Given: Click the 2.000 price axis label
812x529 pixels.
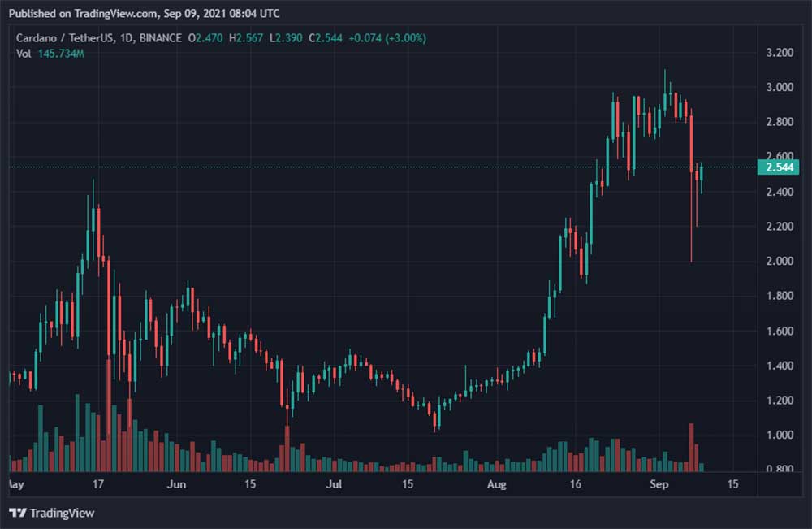Looking at the screenshot, I should pyautogui.click(x=780, y=261).
